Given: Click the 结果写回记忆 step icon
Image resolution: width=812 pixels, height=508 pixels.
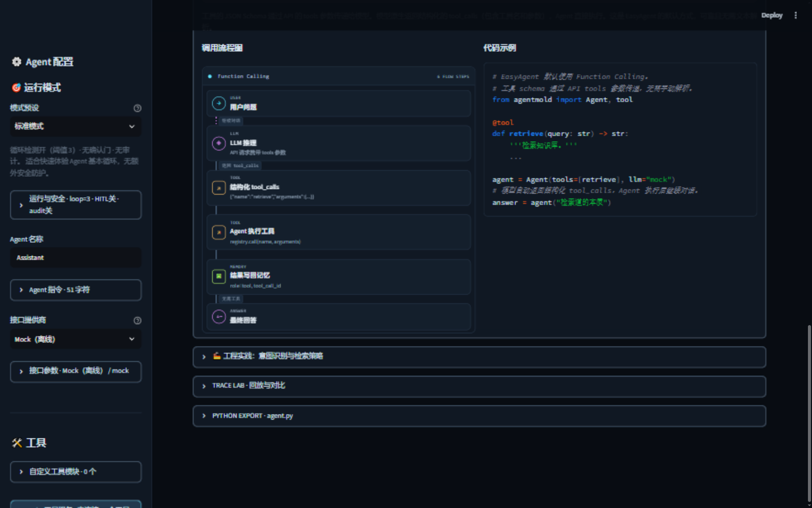Looking at the screenshot, I should [x=219, y=276].
